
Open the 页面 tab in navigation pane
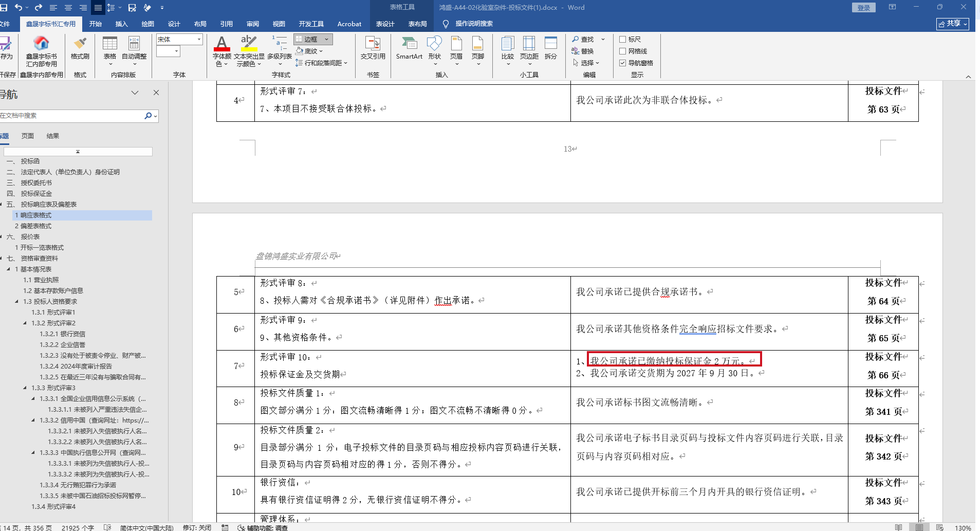pyautogui.click(x=28, y=136)
